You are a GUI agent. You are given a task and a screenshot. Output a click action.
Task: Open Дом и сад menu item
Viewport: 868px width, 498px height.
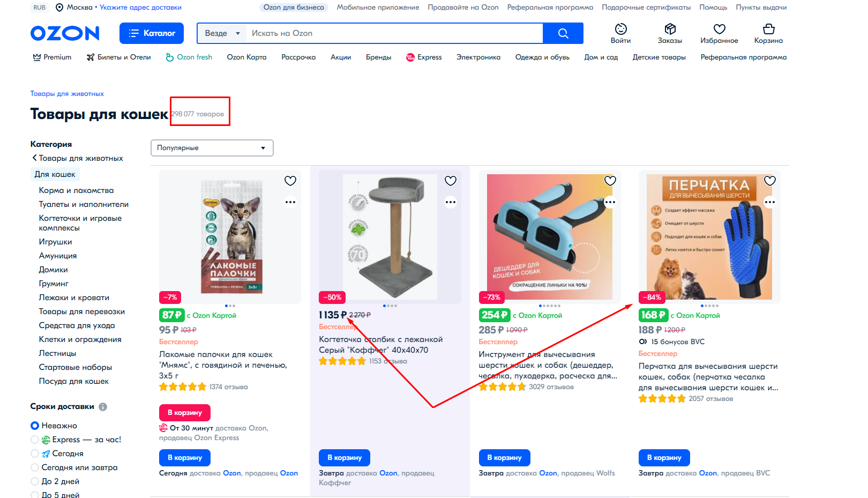[601, 57]
